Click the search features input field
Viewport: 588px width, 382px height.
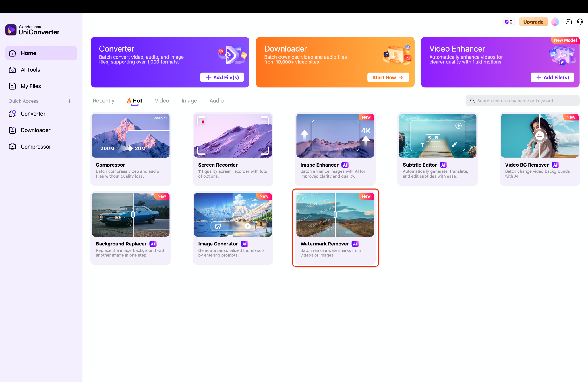point(523,101)
